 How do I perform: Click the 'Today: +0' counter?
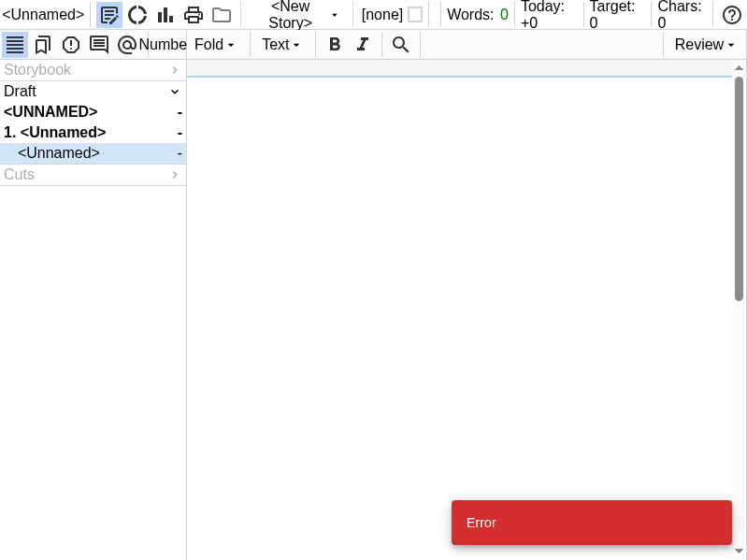coord(542,14)
